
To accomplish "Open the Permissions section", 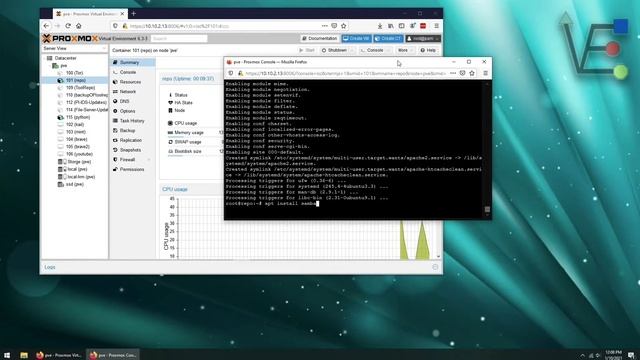I will pyautogui.click(x=132, y=169).
